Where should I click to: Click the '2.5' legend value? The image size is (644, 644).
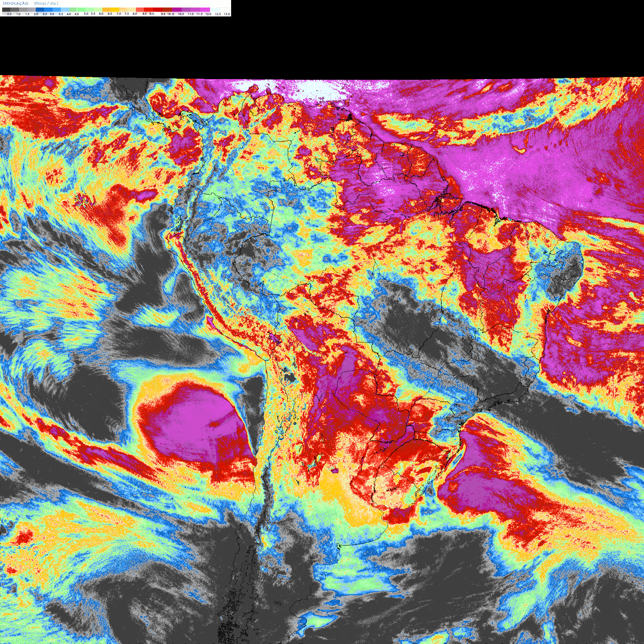pos(45,14)
